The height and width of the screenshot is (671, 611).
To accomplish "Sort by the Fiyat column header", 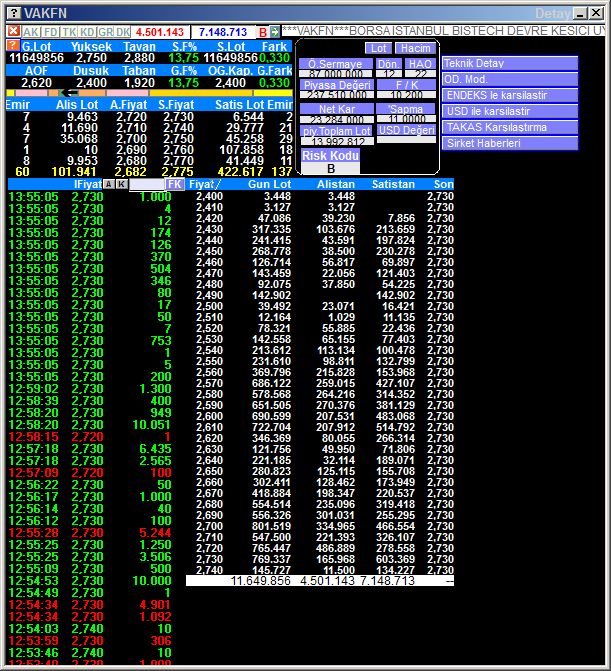I will tap(205, 184).
